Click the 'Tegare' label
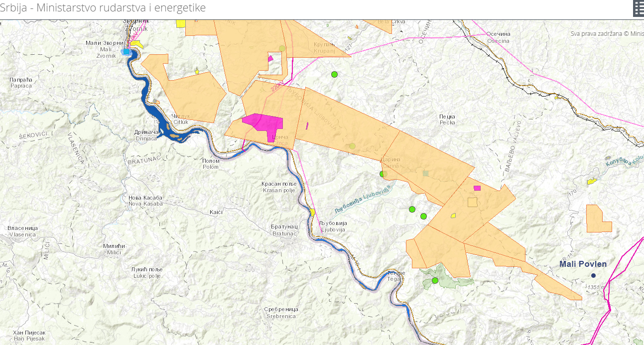The height and width of the screenshot is (345, 644). point(396,276)
